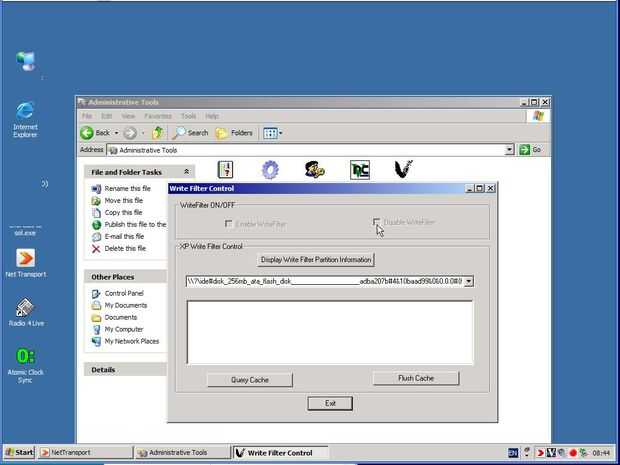620x465 pixels.
Task: Click the Write Filter Control title bar
Action: coord(316,189)
